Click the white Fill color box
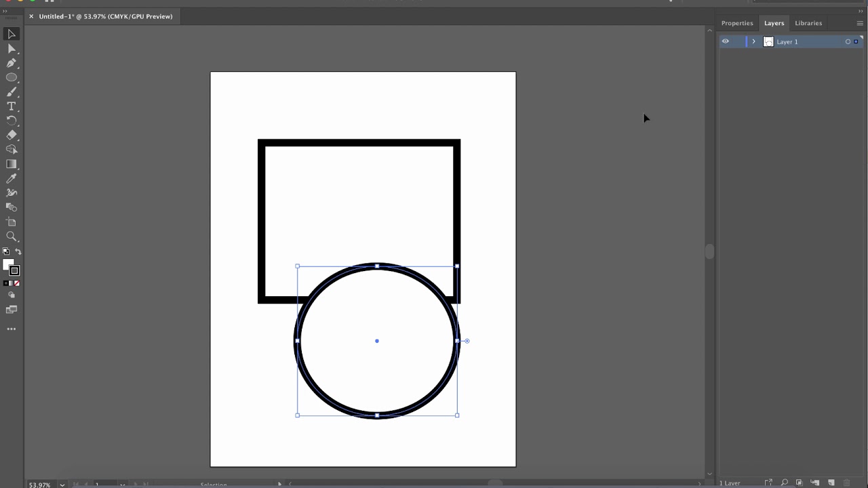The image size is (868, 488). (x=7, y=264)
